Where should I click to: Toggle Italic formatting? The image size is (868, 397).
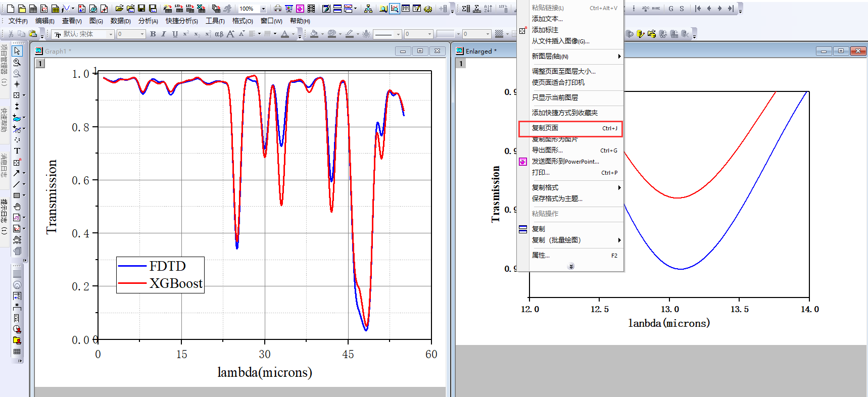[x=164, y=34]
